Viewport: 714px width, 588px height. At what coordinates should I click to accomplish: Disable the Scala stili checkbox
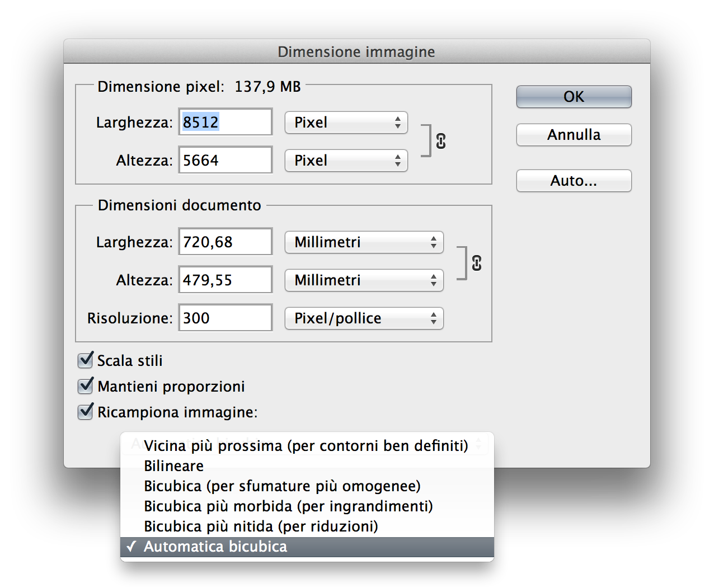(x=85, y=360)
